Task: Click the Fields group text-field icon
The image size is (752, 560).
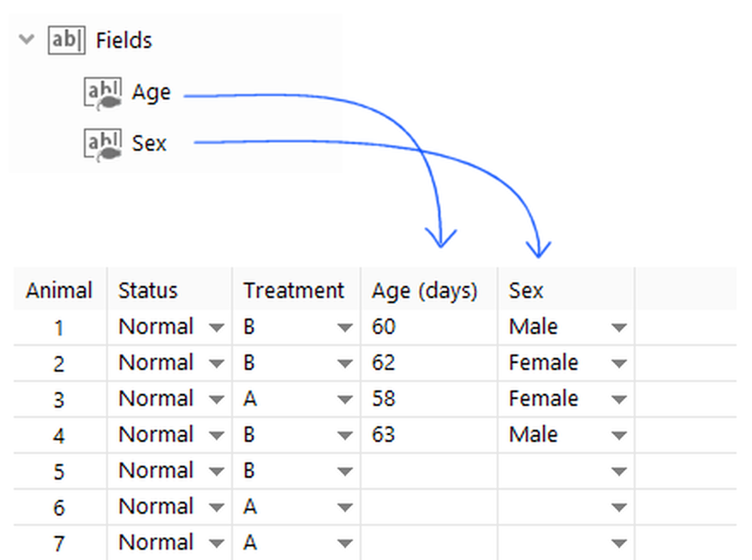Action: click(67, 40)
